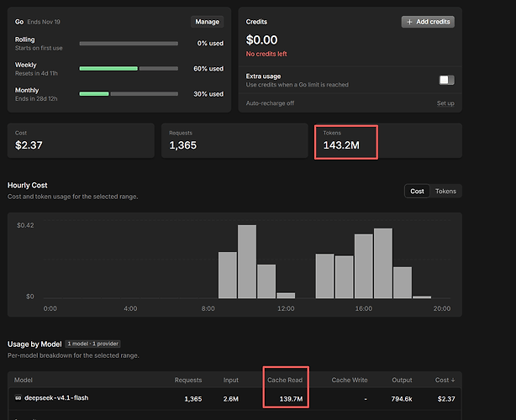
Task: Click the 60% used label
Action: point(208,69)
